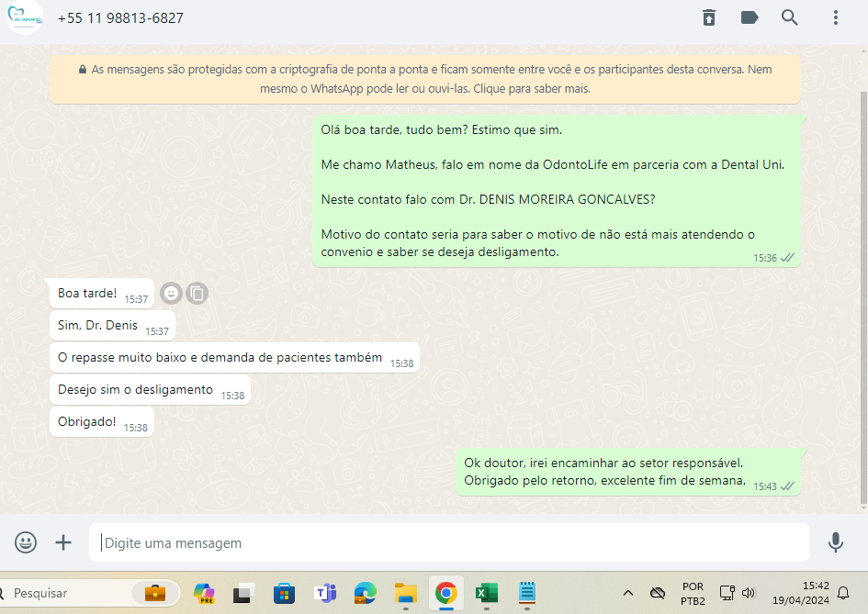Open the notifications bell
Screen dimensions: 868x614
pyautogui.click(x=843, y=593)
